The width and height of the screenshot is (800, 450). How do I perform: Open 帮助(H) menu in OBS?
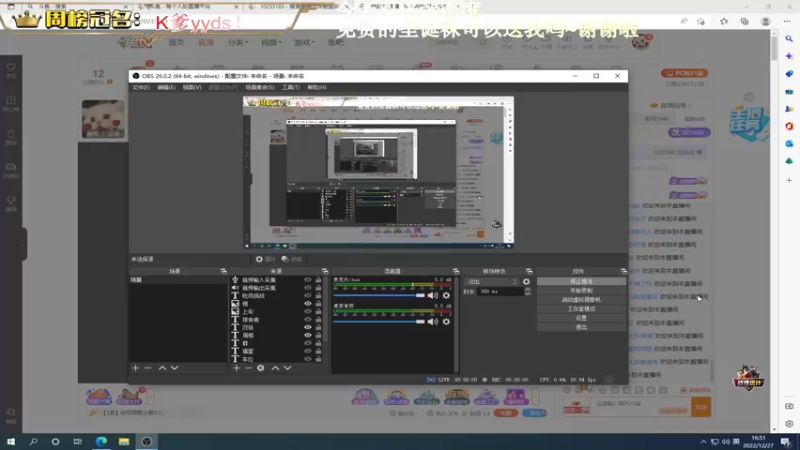coord(317,88)
